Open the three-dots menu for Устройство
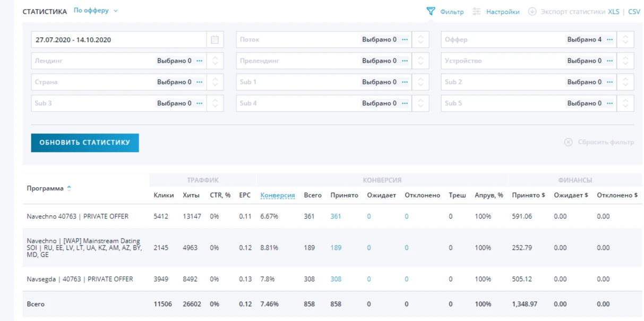This screenshot has width=644, height=321. (610, 61)
